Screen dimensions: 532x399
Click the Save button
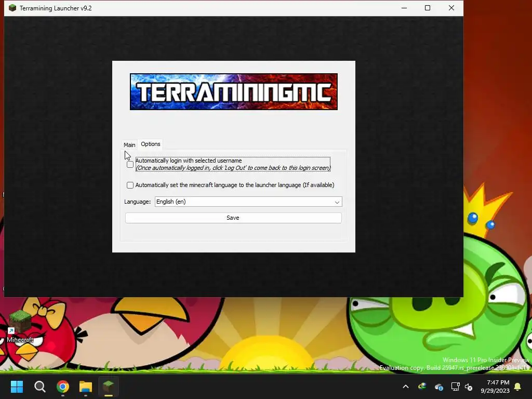click(x=233, y=218)
